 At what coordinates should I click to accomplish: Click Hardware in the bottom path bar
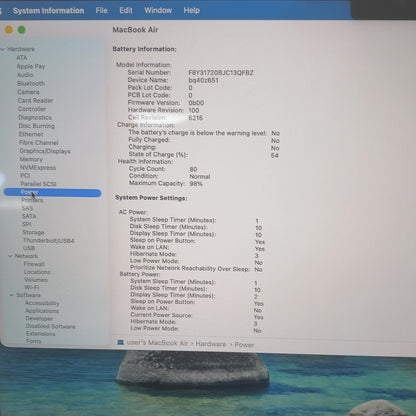(x=211, y=344)
